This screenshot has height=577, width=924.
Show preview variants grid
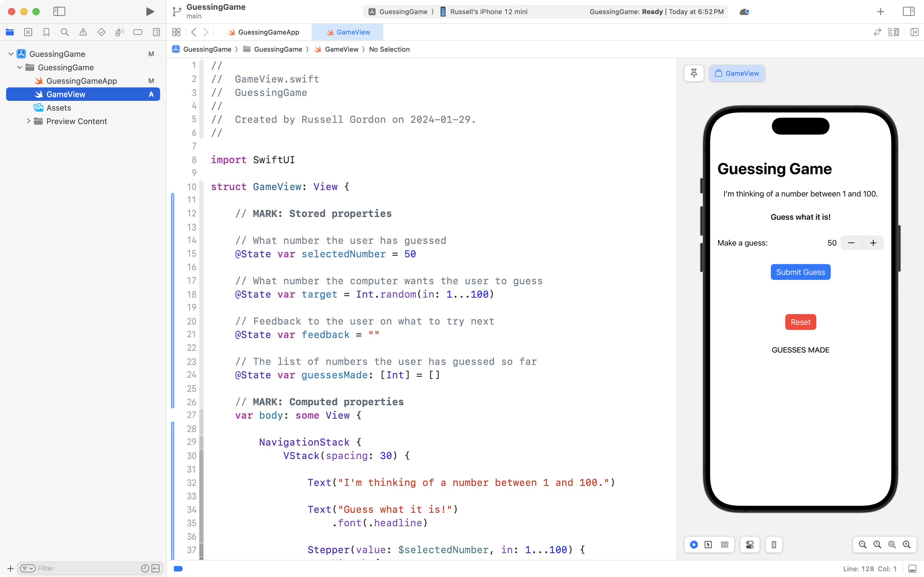click(724, 545)
